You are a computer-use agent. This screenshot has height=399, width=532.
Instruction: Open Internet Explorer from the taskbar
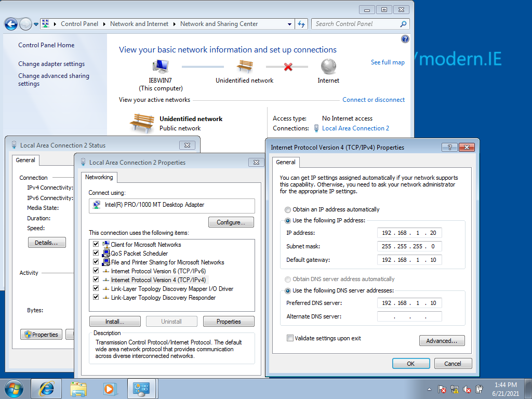(46, 388)
